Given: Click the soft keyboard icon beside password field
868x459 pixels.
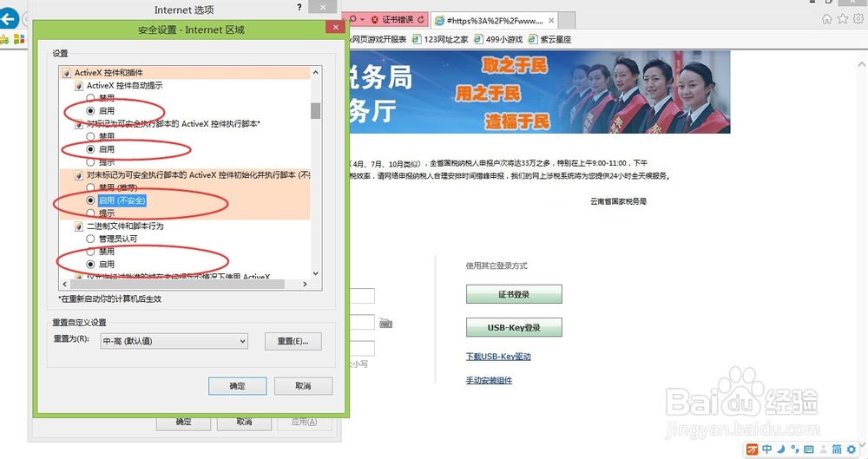Looking at the screenshot, I should pos(386,323).
